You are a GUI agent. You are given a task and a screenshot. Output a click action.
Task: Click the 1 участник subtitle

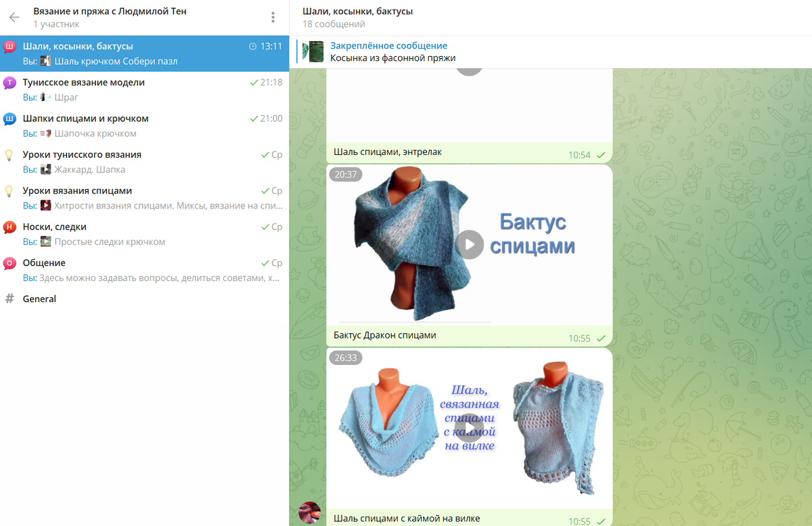pyautogui.click(x=56, y=24)
